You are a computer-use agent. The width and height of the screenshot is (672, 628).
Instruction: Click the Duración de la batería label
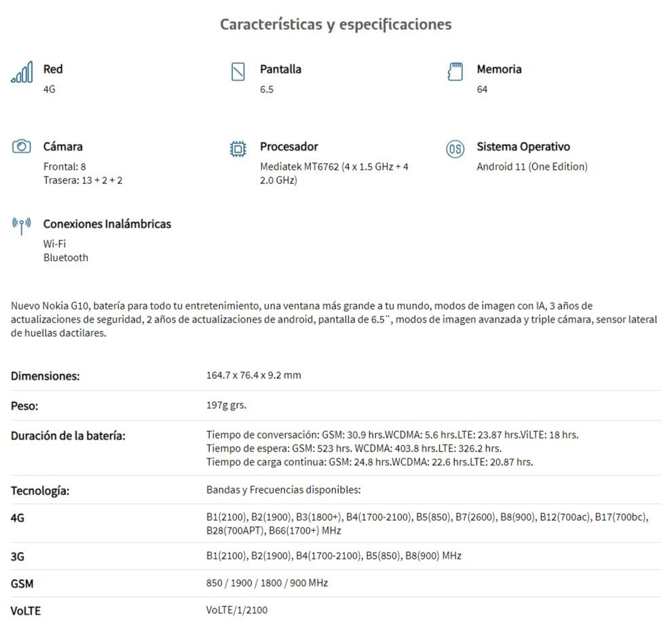coord(68,436)
